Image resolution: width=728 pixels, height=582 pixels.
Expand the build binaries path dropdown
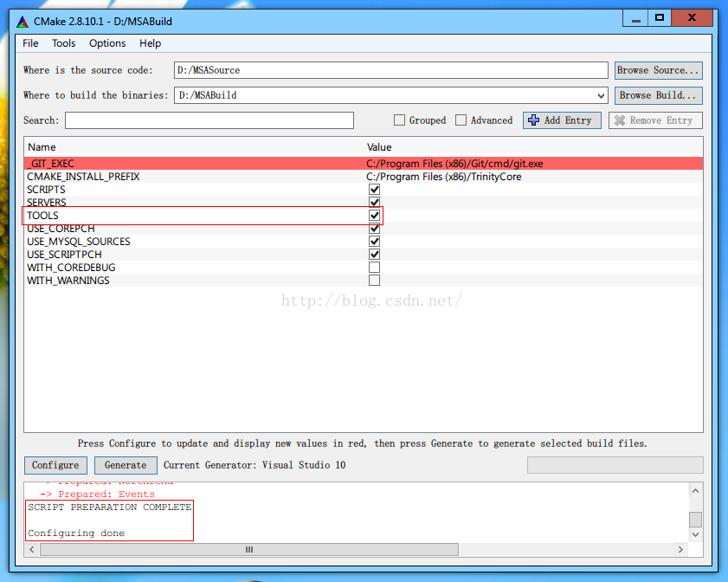[601, 95]
